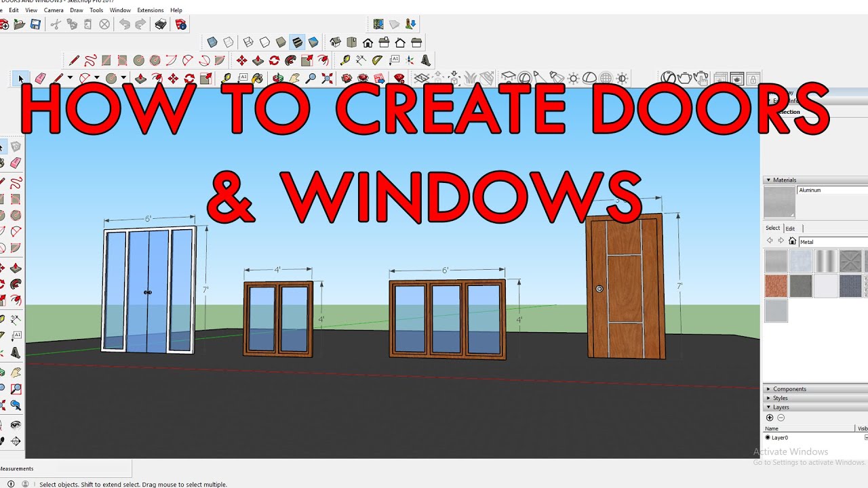This screenshot has height=488, width=868.
Task: Open the Arc tool dropdown arrow
Action: coord(97,79)
